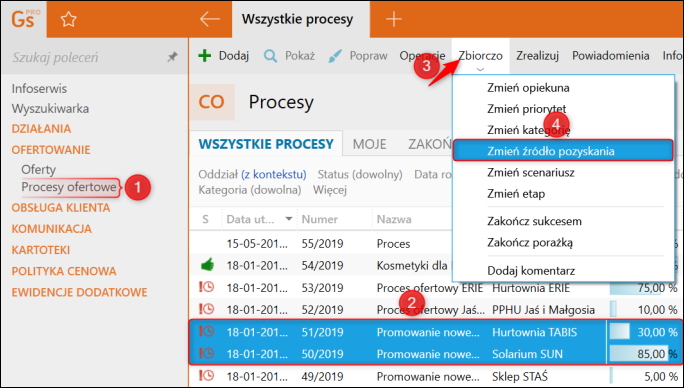
Task: Expand the OBSŁUGA KLIENTA section
Action: click(x=61, y=208)
